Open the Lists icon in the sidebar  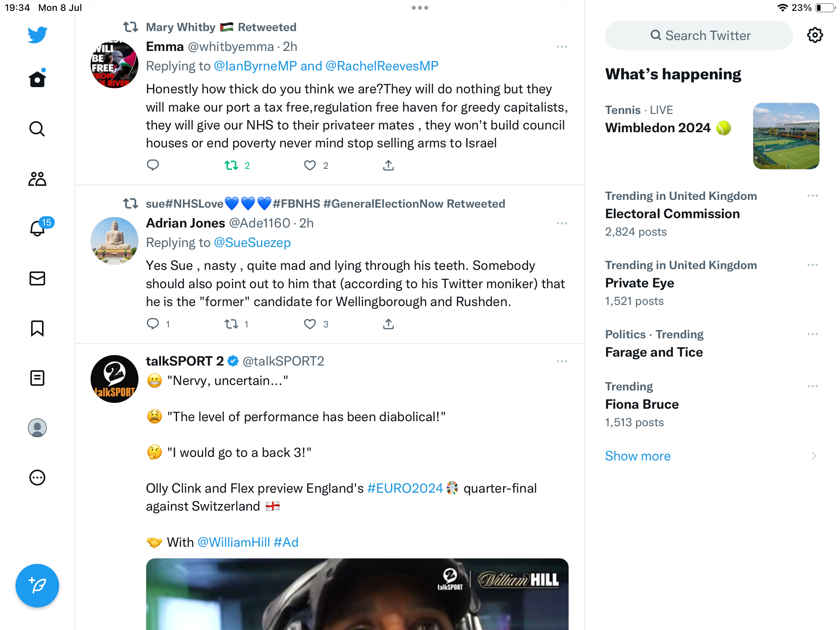coord(37,378)
